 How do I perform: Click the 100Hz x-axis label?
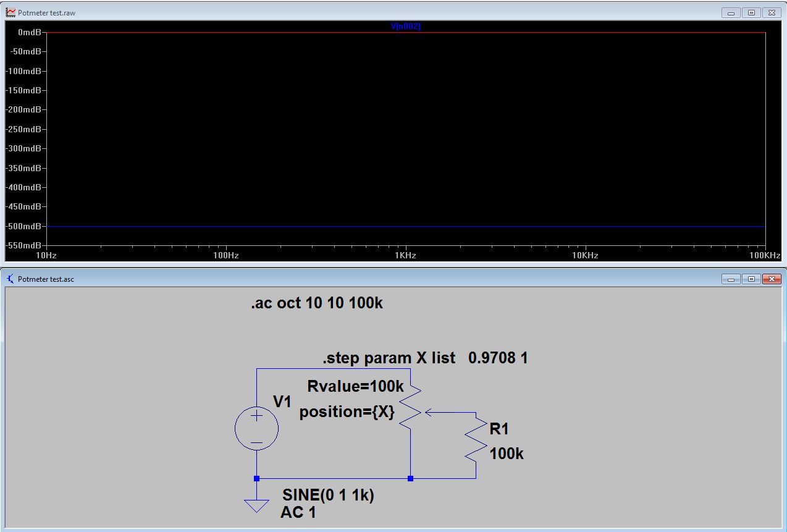coord(226,255)
